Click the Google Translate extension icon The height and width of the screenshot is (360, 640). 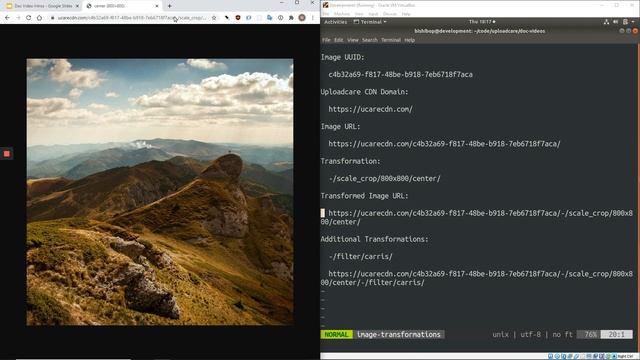[x=269, y=18]
